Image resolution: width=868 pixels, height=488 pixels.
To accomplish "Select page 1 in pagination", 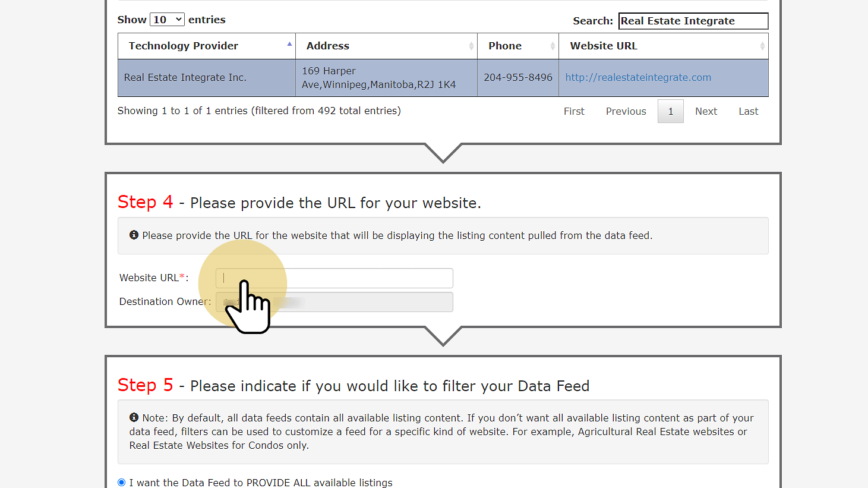I will coord(671,111).
